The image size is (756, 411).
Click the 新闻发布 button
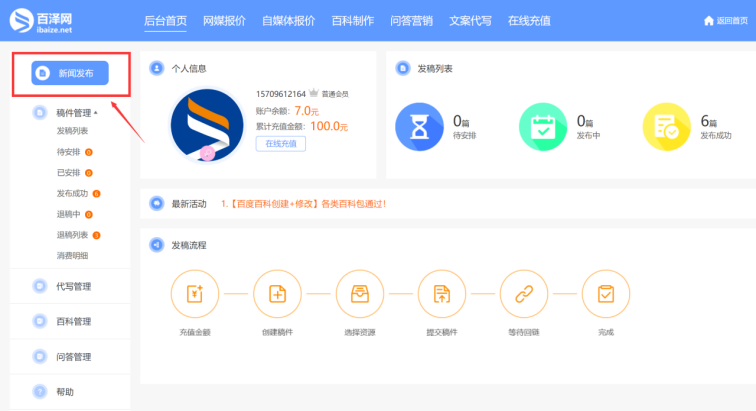69,73
